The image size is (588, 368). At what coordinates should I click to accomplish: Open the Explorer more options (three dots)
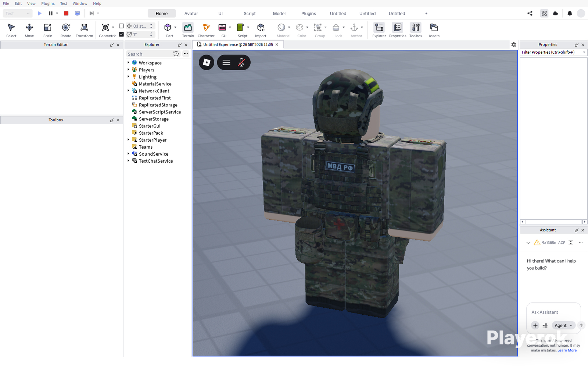[186, 54]
